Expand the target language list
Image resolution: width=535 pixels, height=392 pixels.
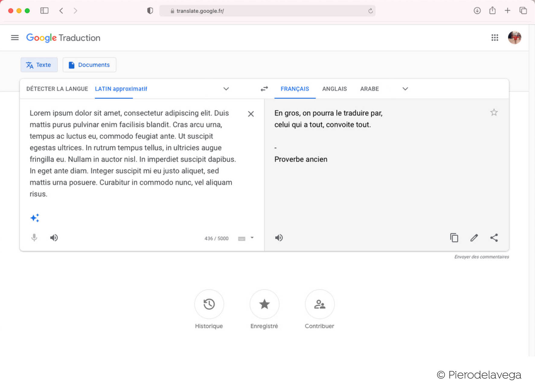(x=405, y=89)
